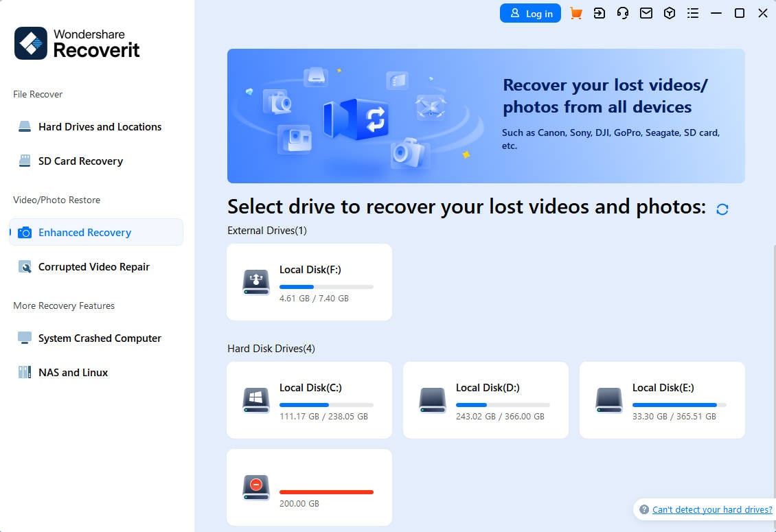
Task: Click the External Drives(1) heading
Action: 266,231
